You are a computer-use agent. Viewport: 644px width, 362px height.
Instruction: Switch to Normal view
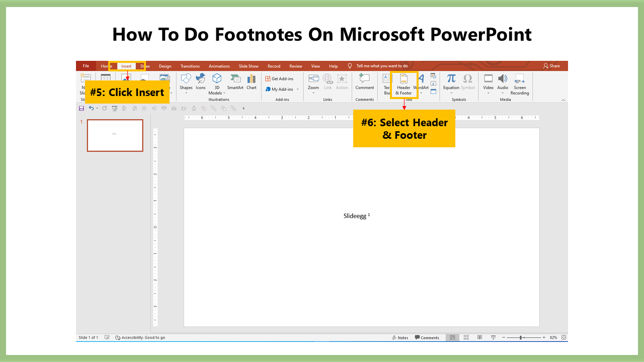453,337
